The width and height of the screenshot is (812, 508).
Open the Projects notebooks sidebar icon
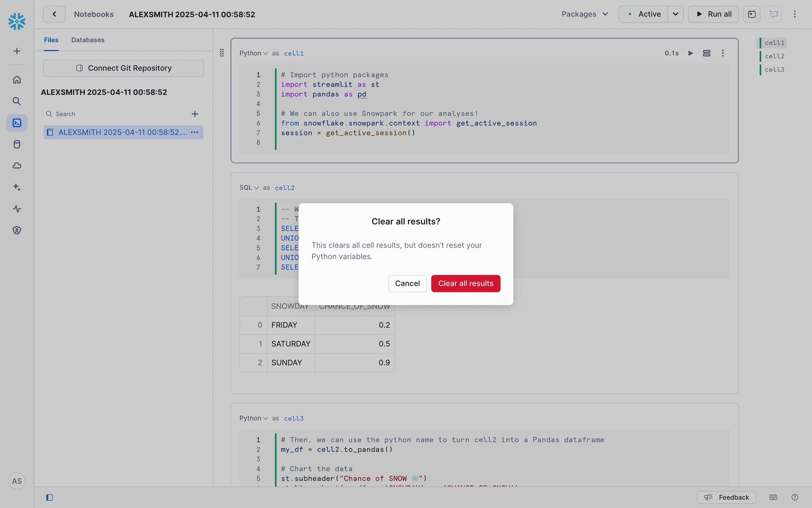[17, 123]
